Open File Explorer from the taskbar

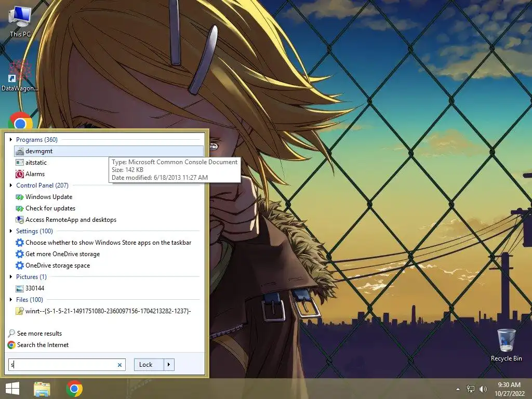pos(42,389)
